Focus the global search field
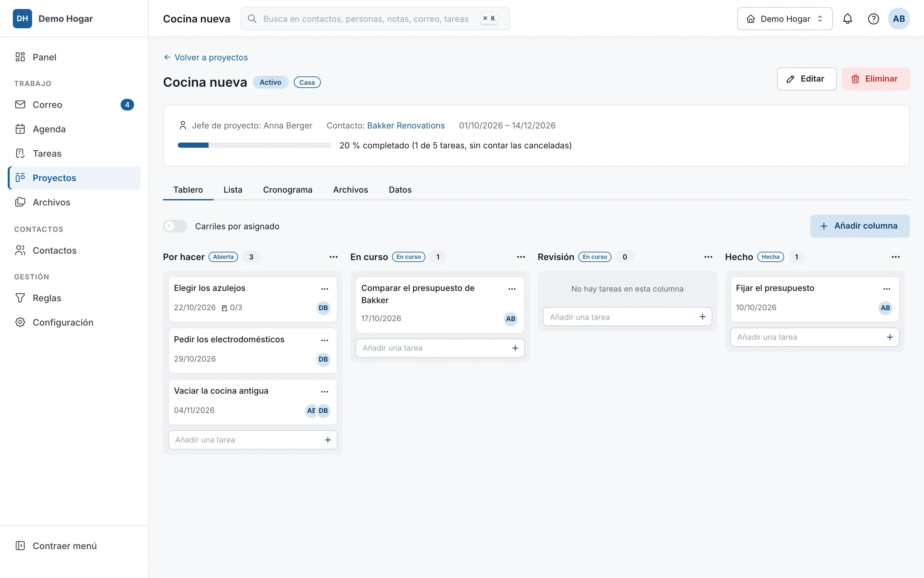Image resolution: width=924 pixels, height=578 pixels. (375, 19)
